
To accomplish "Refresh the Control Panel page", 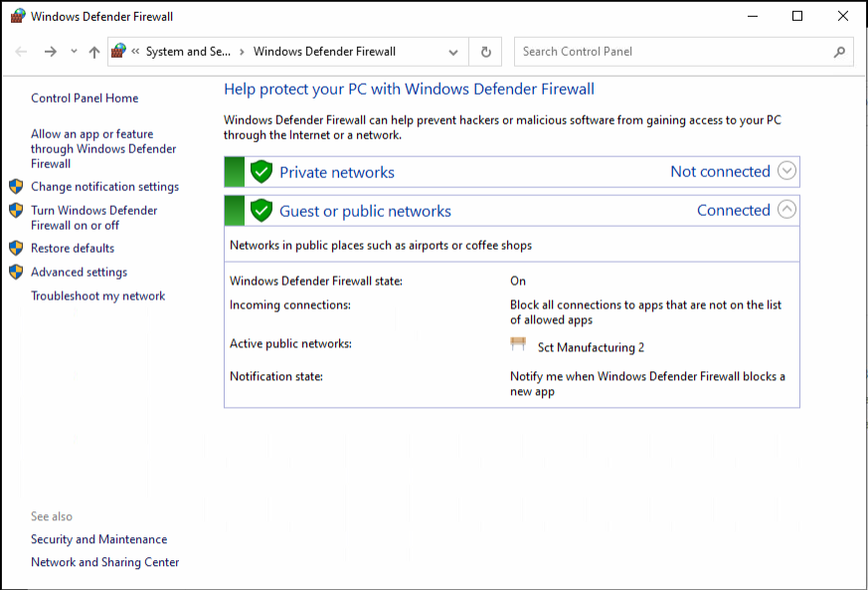I will coord(485,52).
